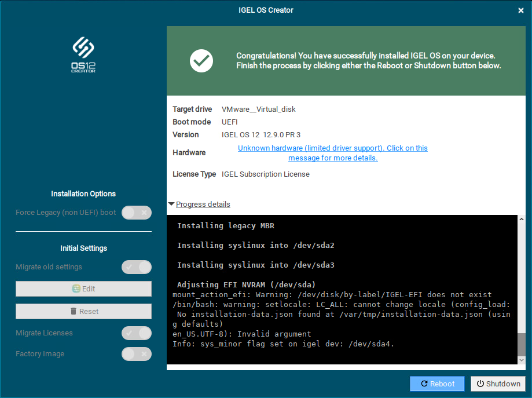Toggle the Migrate Licenses switch
This screenshot has height=398, width=532.
coord(137,333)
